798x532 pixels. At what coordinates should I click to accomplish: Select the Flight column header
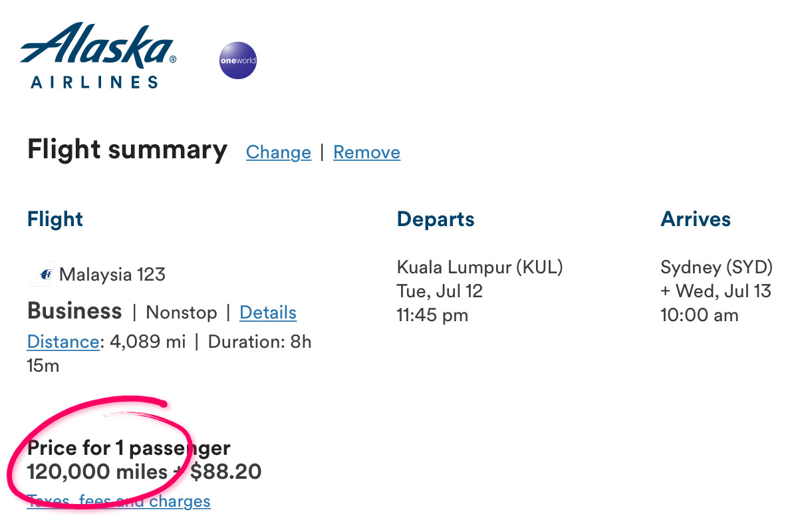tap(55, 219)
